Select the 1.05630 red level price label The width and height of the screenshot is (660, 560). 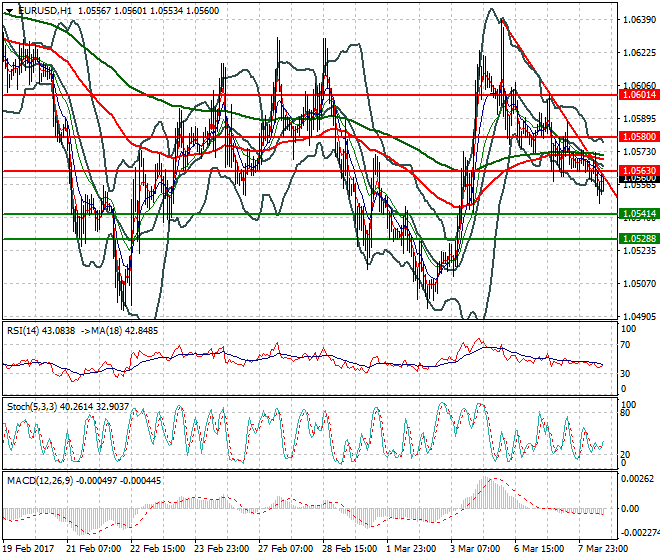[x=639, y=171]
